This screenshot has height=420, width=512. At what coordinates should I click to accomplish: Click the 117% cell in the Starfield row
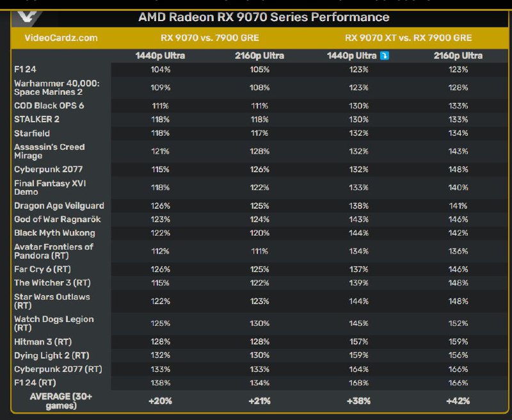[260, 133]
